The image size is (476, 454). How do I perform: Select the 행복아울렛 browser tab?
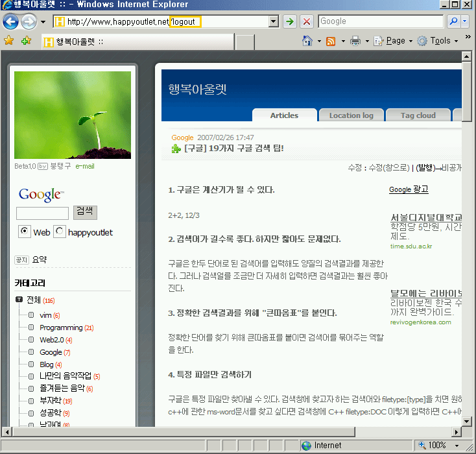coord(138,42)
